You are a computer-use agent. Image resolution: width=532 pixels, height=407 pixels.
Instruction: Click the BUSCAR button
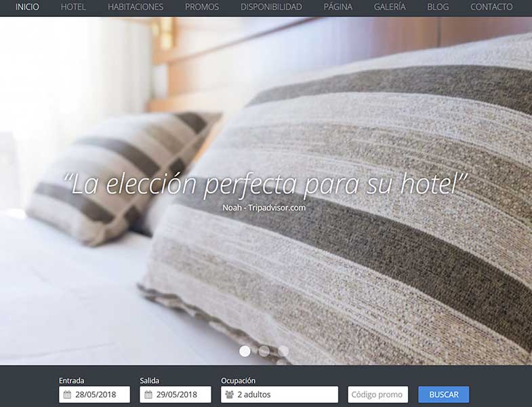444,394
